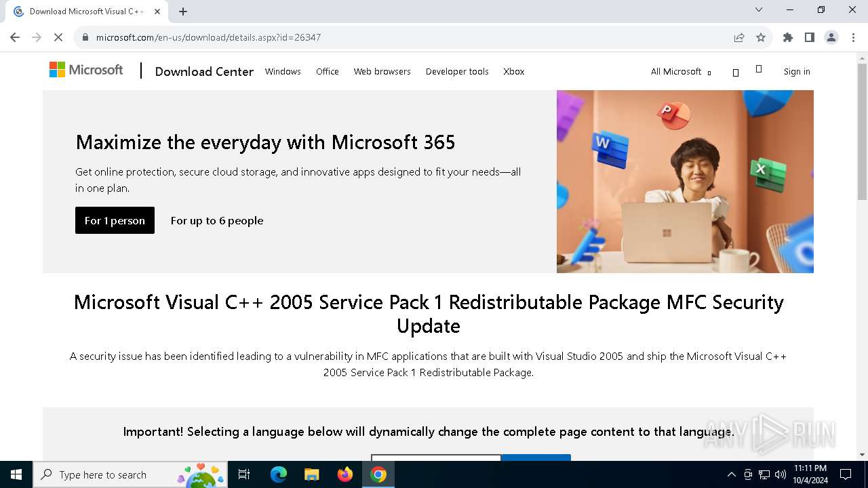This screenshot has width=868, height=488.
Task: Open File Explorer from taskbar
Action: [x=311, y=474]
